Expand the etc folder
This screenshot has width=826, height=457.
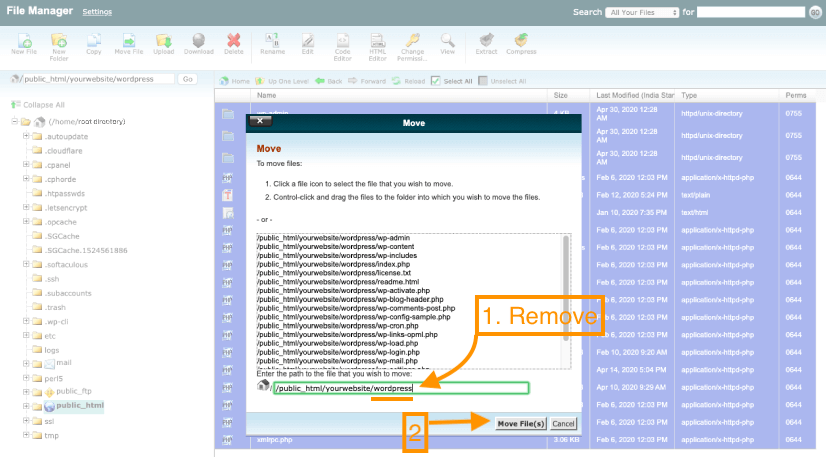[26, 335]
